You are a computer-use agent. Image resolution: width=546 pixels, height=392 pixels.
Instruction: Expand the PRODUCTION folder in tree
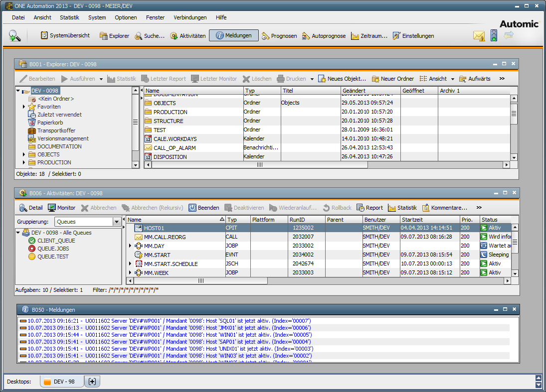pyautogui.click(x=23, y=162)
